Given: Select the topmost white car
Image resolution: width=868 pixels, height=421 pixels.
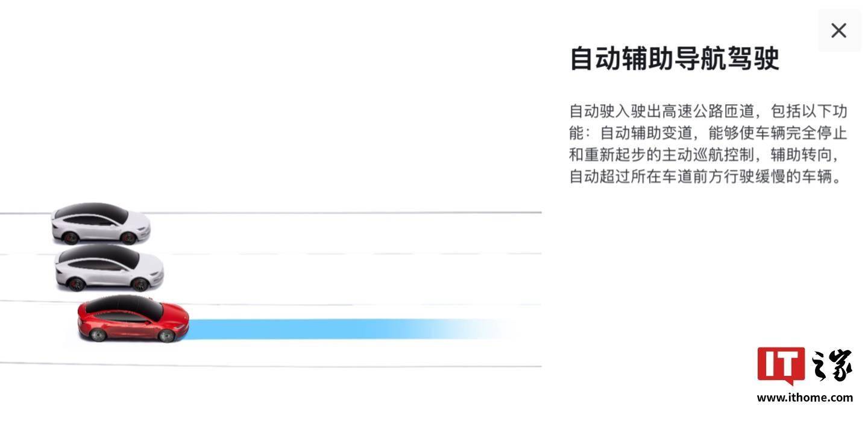Looking at the screenshot, I should [x=101, y=223].
